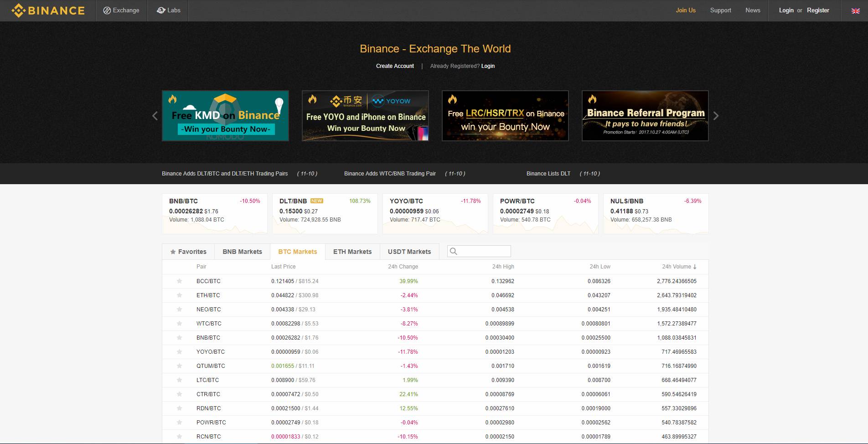Click the market search field
This screenshot has width=868, height=444.
[479, 251]
